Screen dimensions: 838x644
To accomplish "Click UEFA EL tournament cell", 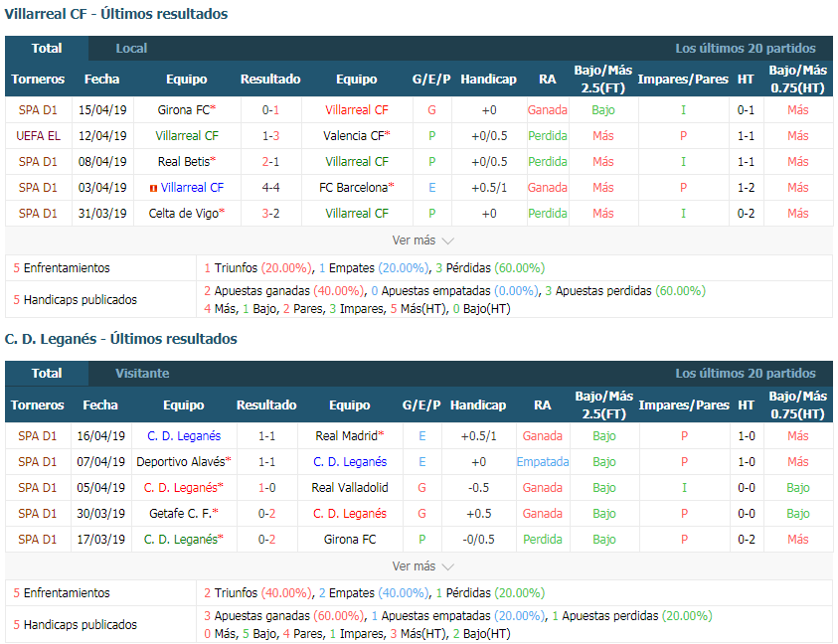I will (x=38, y=136).
